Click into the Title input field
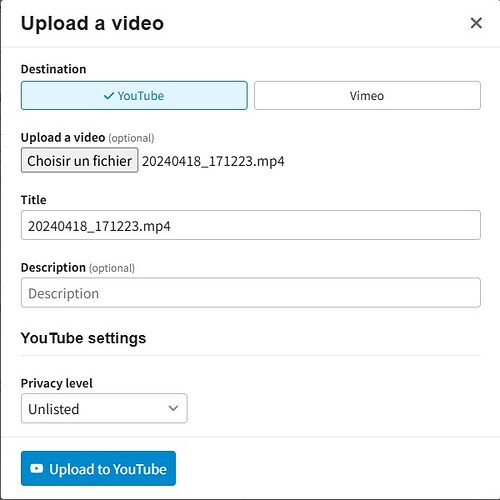Image resolution: width=500 pixels, height=500 pixels. [x=251, y=225]
